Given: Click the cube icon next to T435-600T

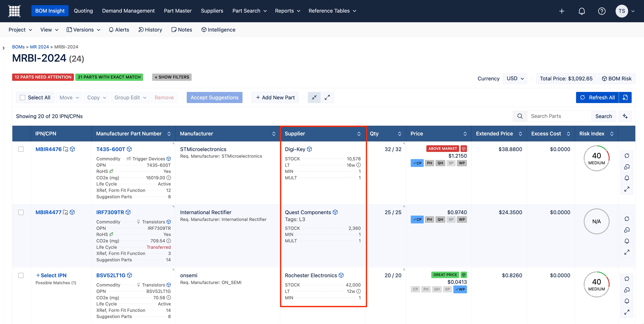Looking at the screenshot, I should tap(129, 149).
